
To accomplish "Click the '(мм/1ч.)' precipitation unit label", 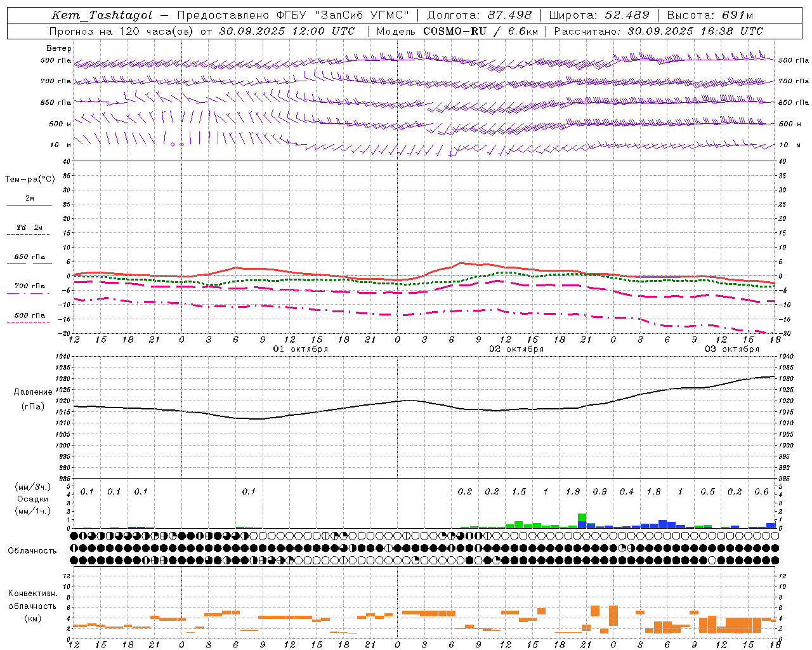I will [x=32, y=511].
